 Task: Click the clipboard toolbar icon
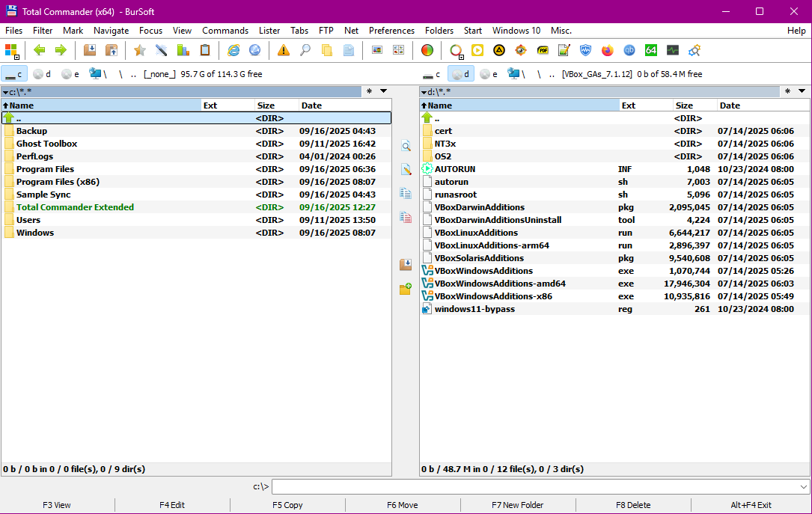[x=205, y=50]
